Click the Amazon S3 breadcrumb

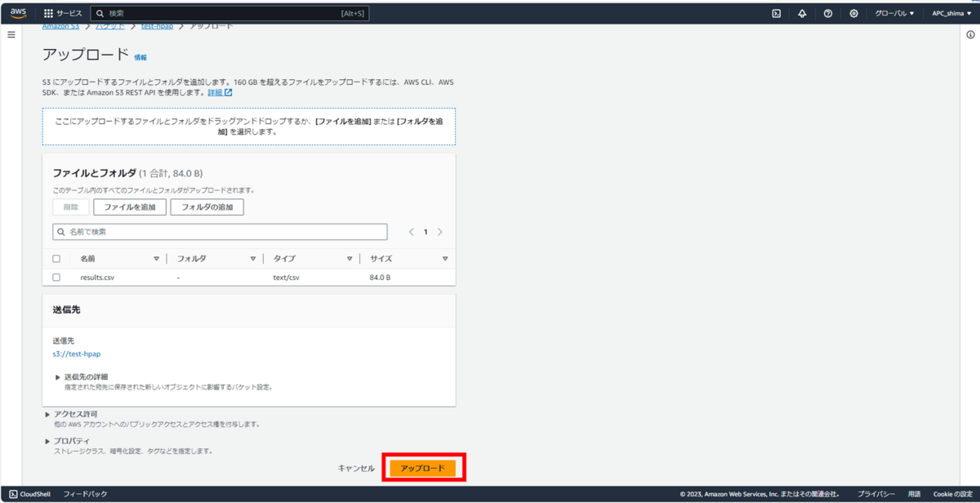61,26
